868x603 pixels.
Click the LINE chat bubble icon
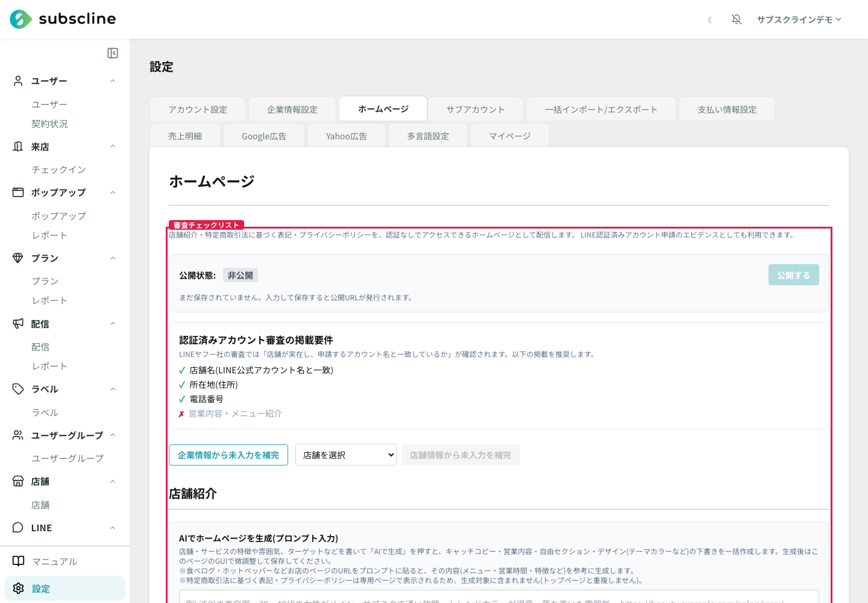tap(18, 528)
